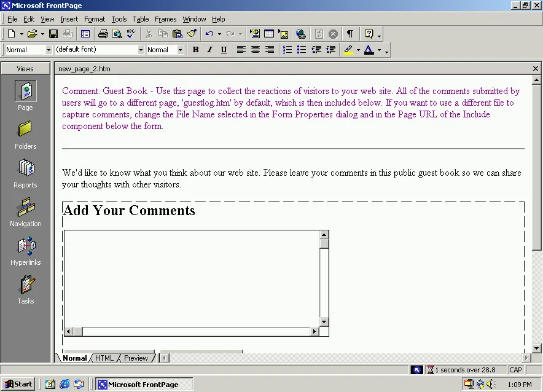Open the Insert menu
The width and height of the screenshot is (543, 392).
[x=69, y=19]
